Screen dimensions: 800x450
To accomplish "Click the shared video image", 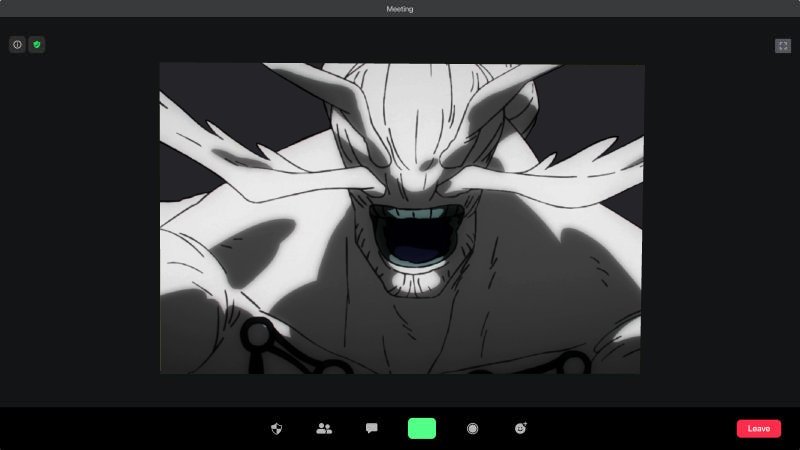I will (402, 218).
